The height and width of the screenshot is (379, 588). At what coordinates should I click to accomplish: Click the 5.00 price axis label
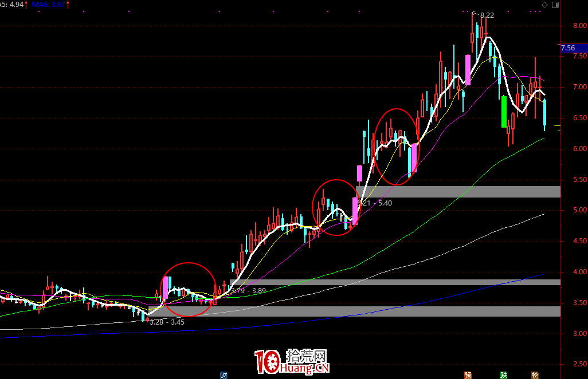click(580, 210)
